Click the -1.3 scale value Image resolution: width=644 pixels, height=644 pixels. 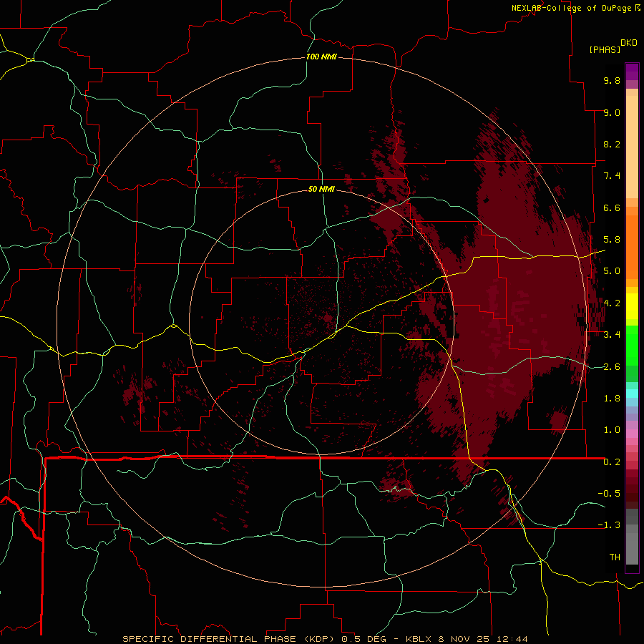pyautogui.click(x=609, y=525)
